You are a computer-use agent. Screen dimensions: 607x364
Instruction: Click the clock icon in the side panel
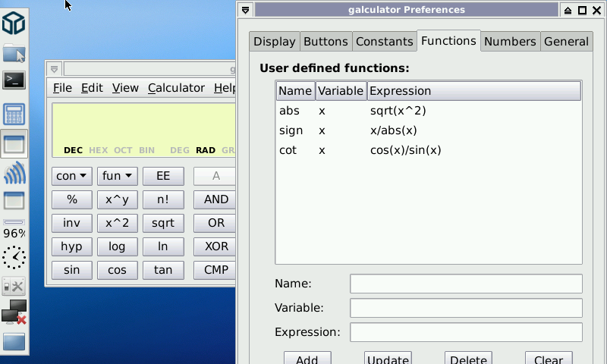tap(14, 258)
